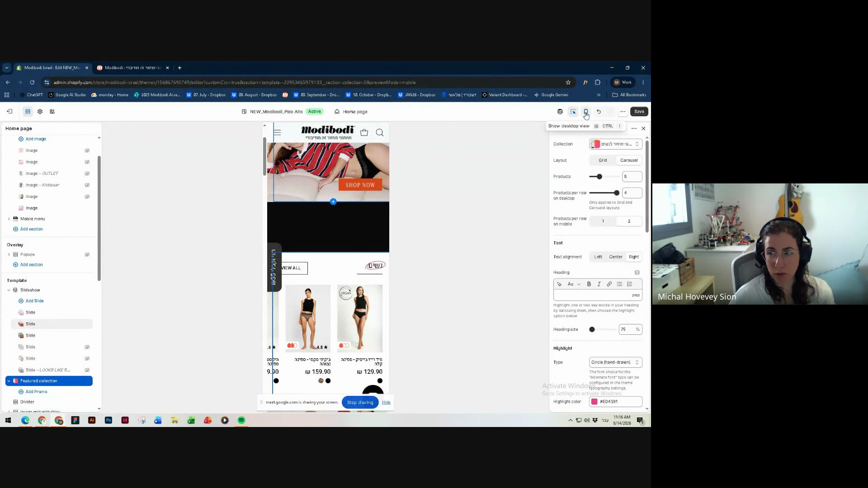Viewport: 868px width, 488px height.
Task: Open the Home page template selector
Action: click(x=351, y=112)
